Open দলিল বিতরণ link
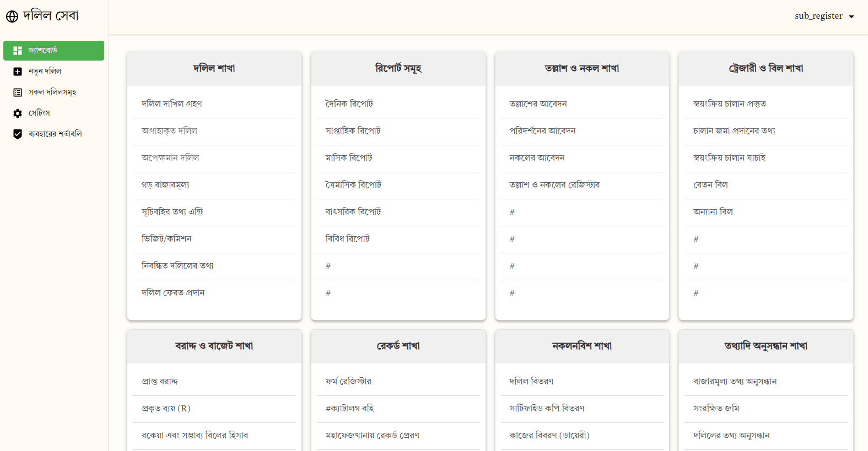 [x=532, y=382]
